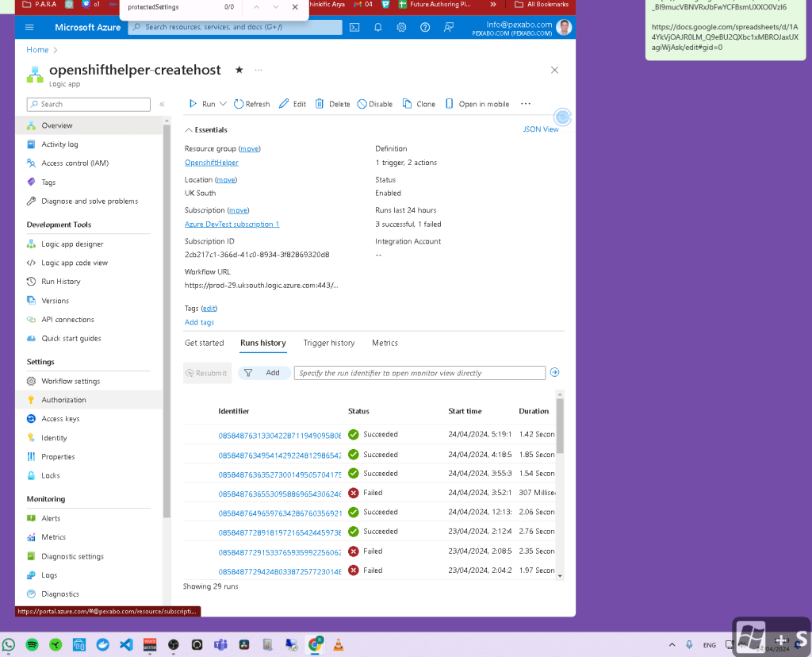Open Azure DevTest subscription 1 link
Viewport: 812px width, 657px height.
[x=232, y=225]
